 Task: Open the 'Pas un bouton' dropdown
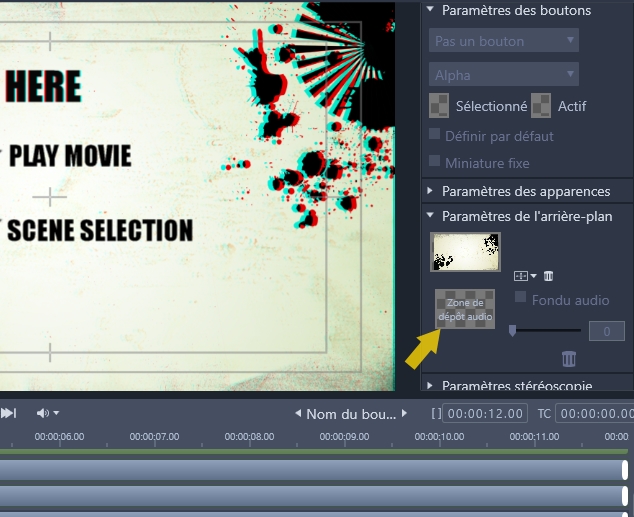click(x=504, y=40)
